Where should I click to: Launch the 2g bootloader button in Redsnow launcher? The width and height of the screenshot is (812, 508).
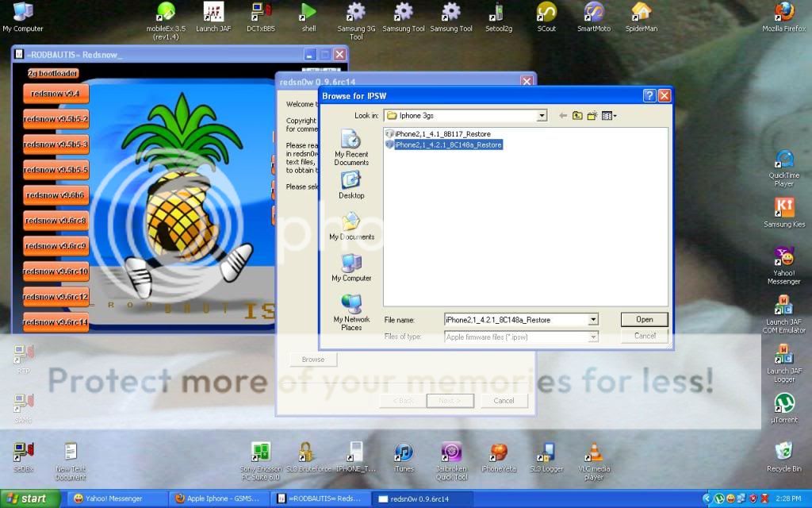(53, 74)
